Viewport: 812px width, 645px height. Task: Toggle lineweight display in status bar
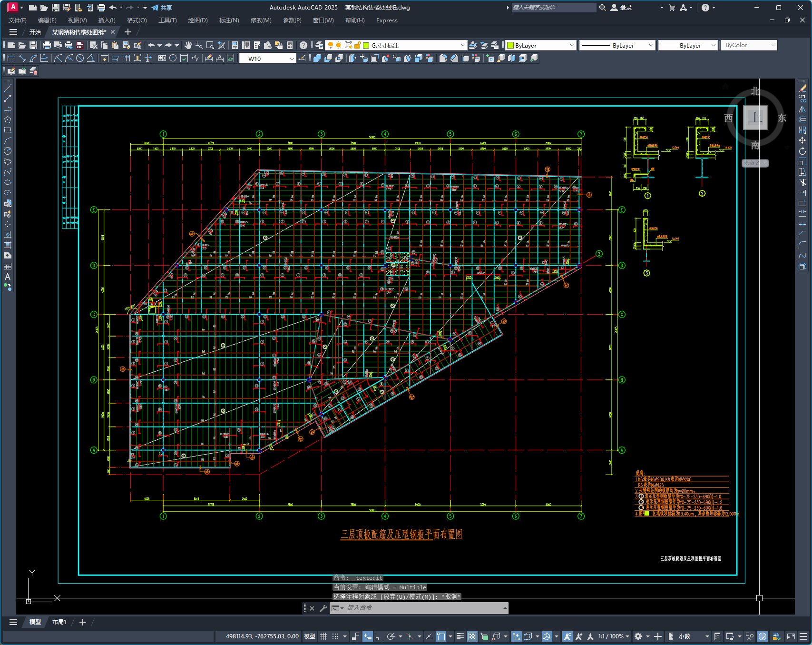(460, 636)
